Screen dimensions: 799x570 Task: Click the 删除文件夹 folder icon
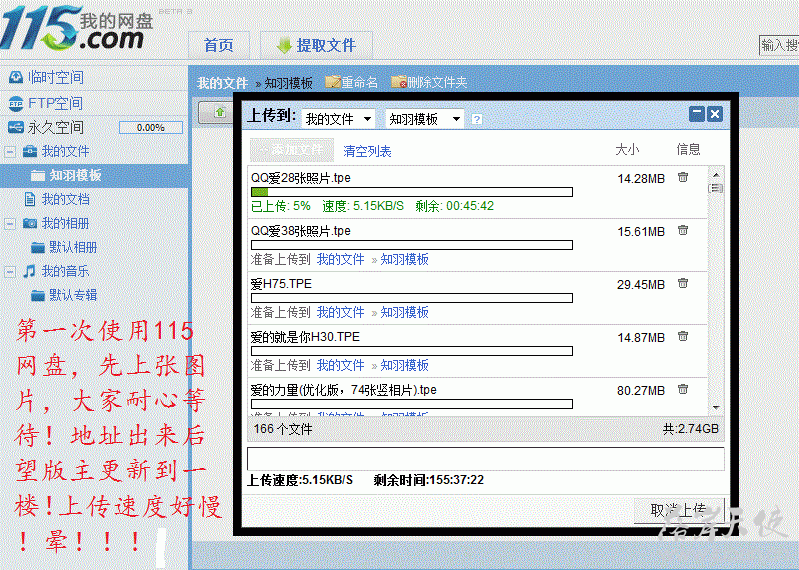point(399,82)
